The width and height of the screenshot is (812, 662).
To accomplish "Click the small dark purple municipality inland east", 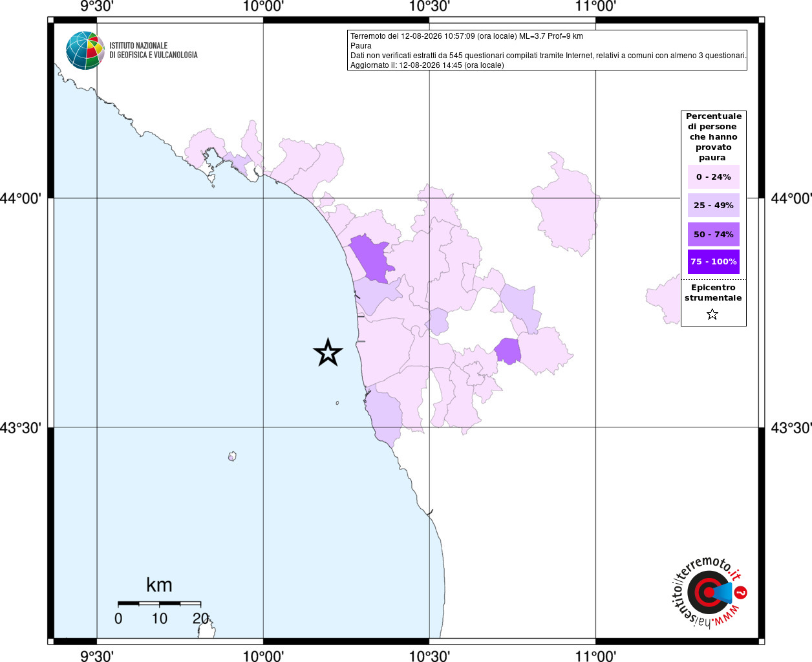I will pyautogui.click(x=508, y=351).
